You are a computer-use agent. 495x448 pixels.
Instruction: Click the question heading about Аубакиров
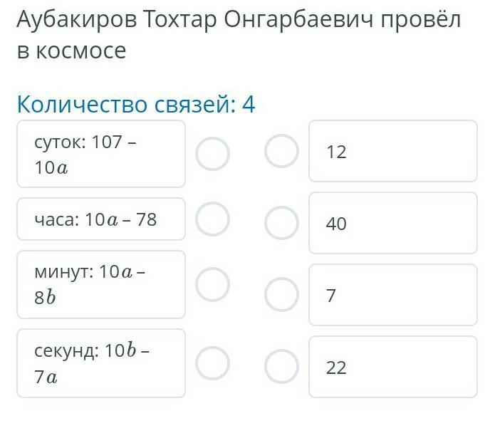tap(239, 20)
